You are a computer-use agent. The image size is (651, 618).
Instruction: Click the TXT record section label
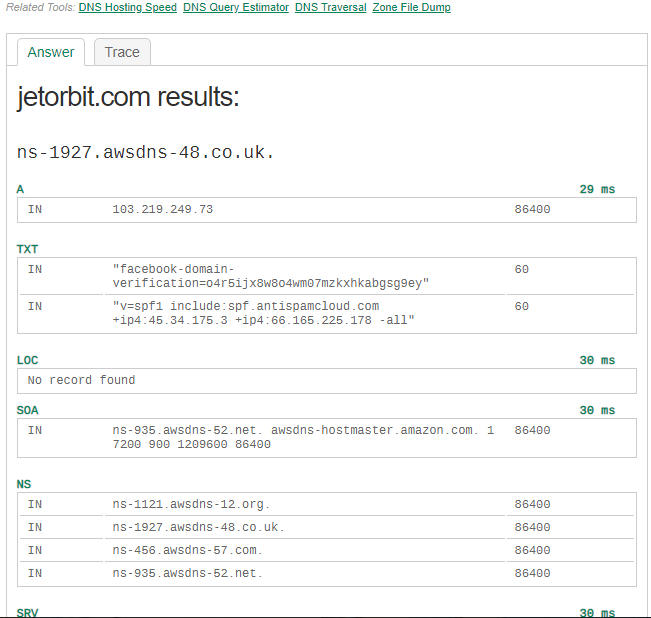click(x=27, y=249)
